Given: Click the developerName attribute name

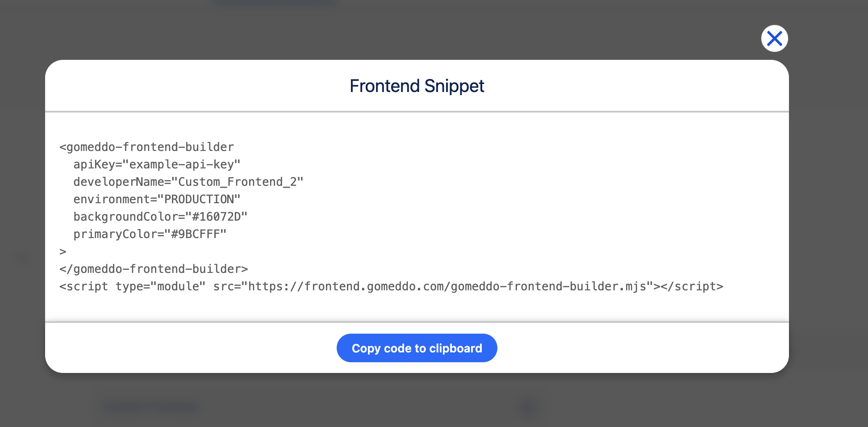Looking at the screenshot, I should coord(119,182).
